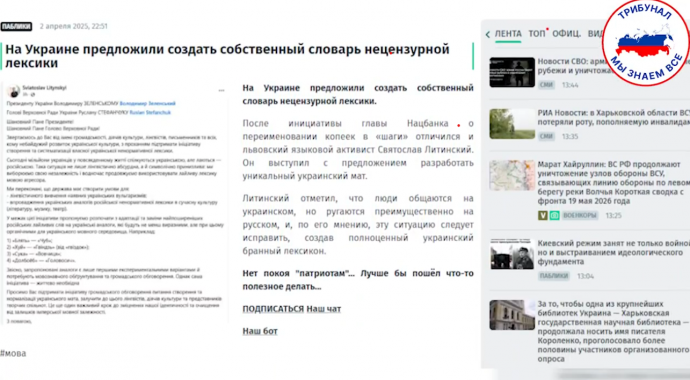
Task: Click the back chevron beside ЛЕНТА
Action: (x=488, y=34)
